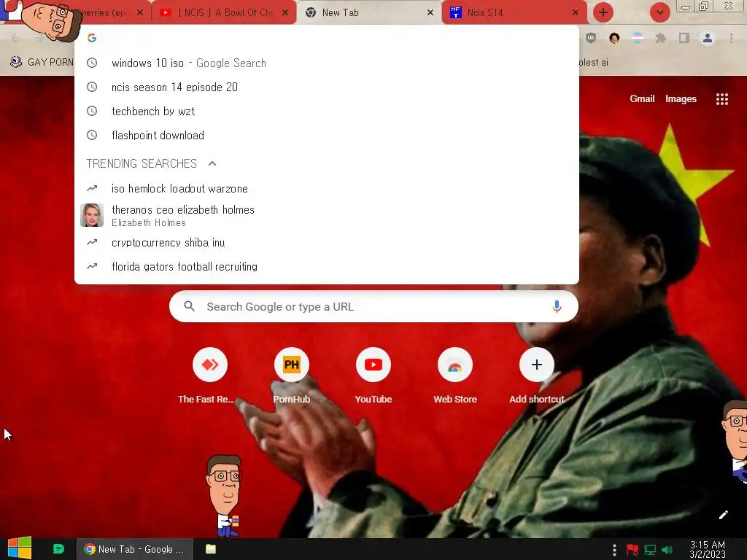The width and height of the screenshot is (747, 560).
Task: Open the green chat app in the taskbar
Action: tap(58, 549)
